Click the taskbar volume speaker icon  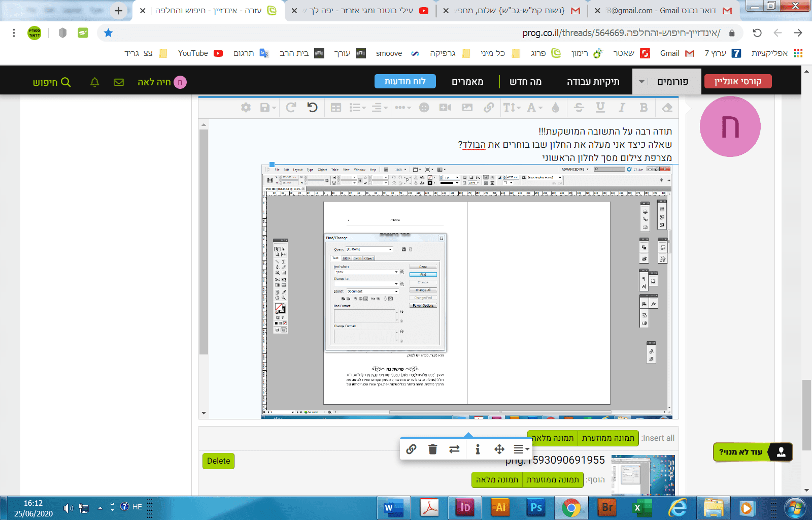coord(68,508)
